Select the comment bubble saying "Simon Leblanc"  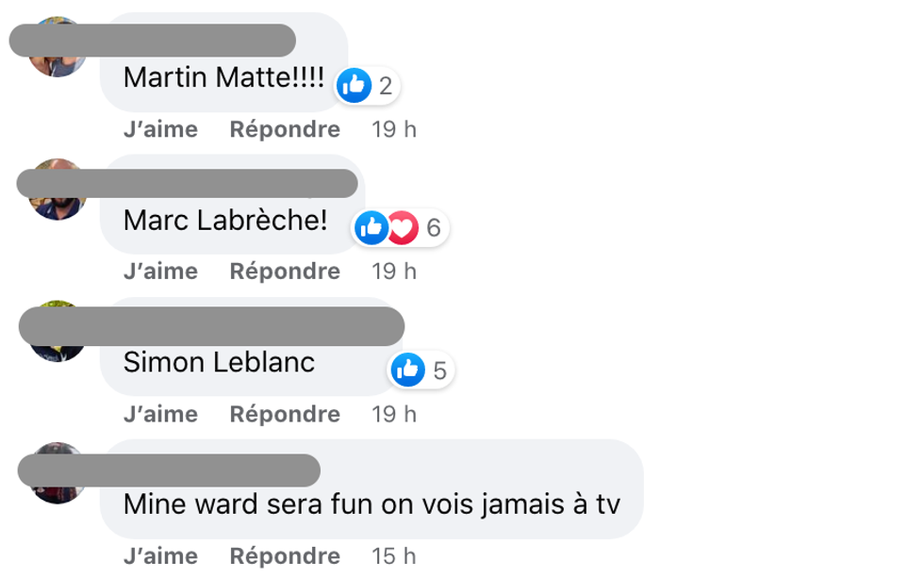pyautogui.click(x=219, y=362)
